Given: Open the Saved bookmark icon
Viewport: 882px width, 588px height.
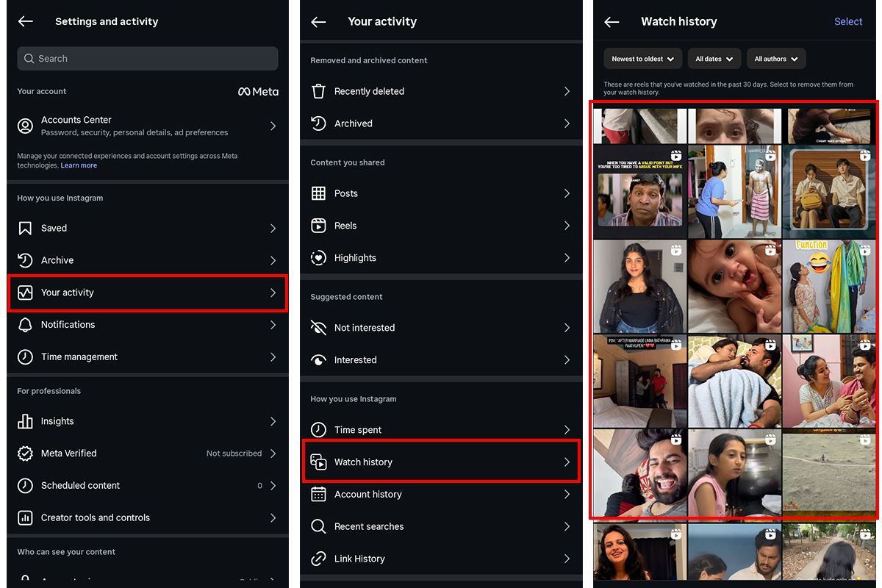Looking at the screenshot, I should [x=25, y=229].
